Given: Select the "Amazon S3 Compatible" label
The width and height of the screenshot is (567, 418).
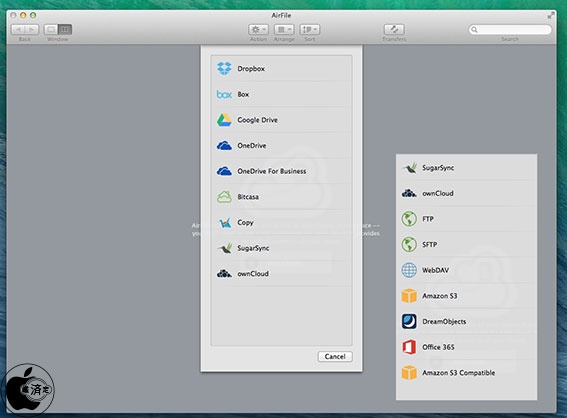Looking at the screenshot, I should (x=459, y=373).
